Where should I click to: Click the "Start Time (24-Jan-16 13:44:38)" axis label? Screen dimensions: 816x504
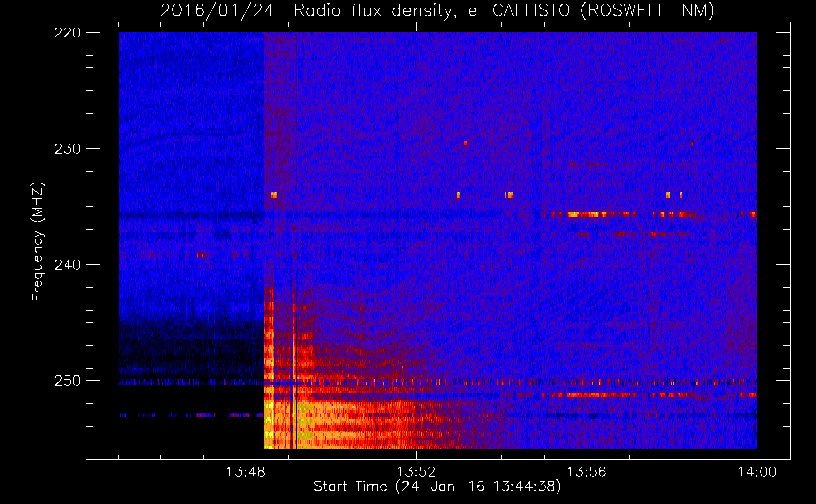click(x=437, y=487)
